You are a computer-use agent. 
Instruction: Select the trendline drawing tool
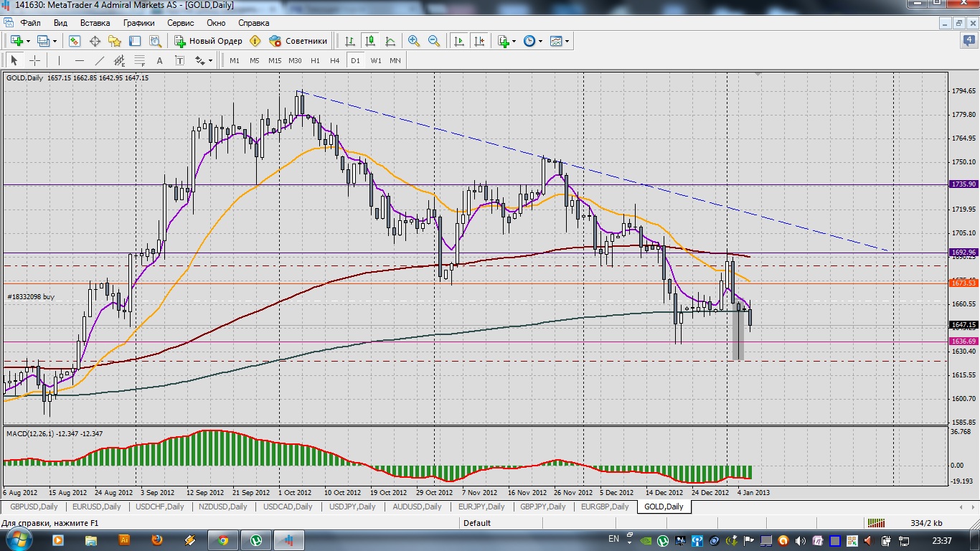[x=100, y=61]
